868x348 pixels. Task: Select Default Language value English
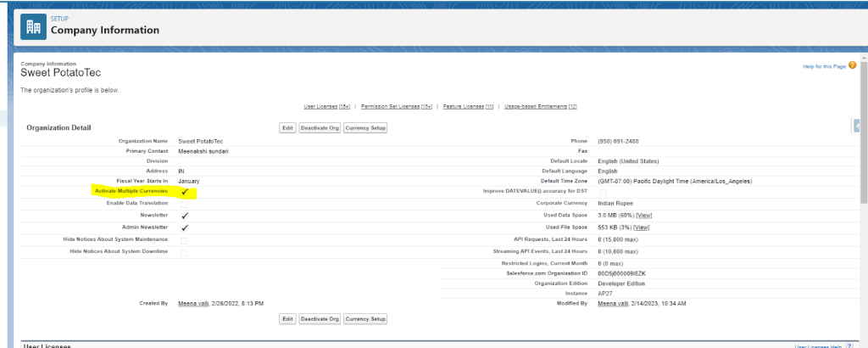(x=607, y=171)
